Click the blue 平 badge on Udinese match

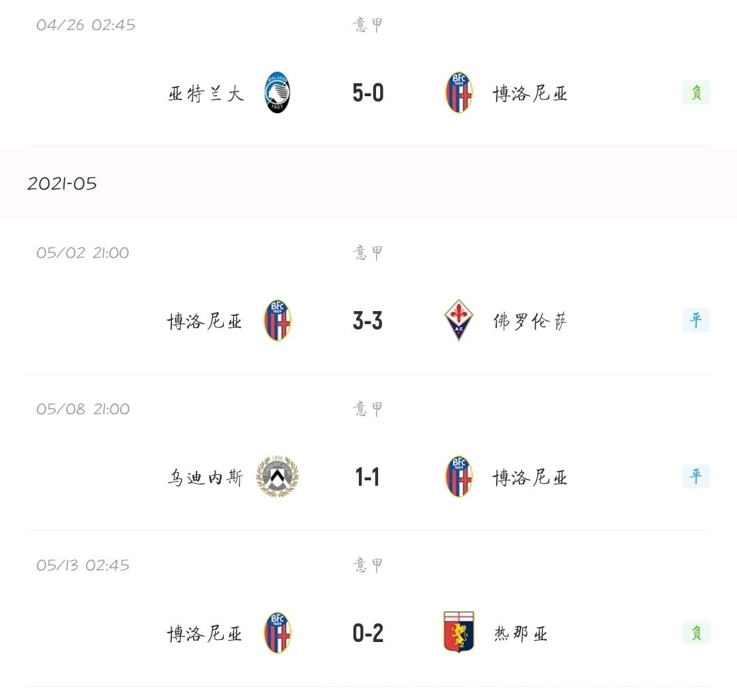coord(696,476)
